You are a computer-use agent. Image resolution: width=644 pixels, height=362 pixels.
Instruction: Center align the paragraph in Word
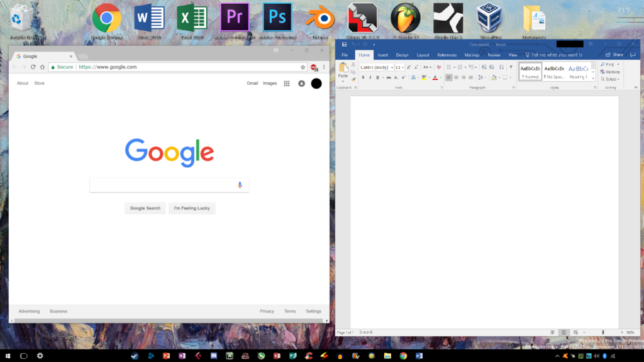456,77
